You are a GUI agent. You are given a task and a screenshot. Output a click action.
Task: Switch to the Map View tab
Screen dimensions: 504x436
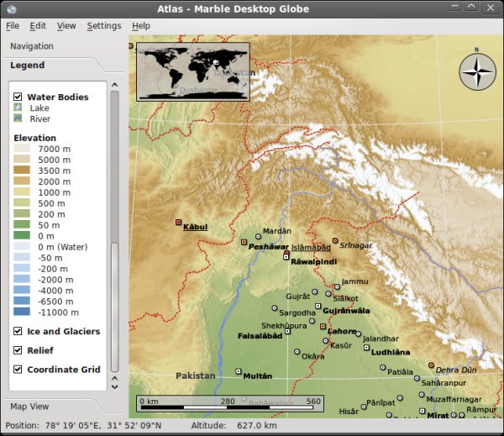pos(29,407)
